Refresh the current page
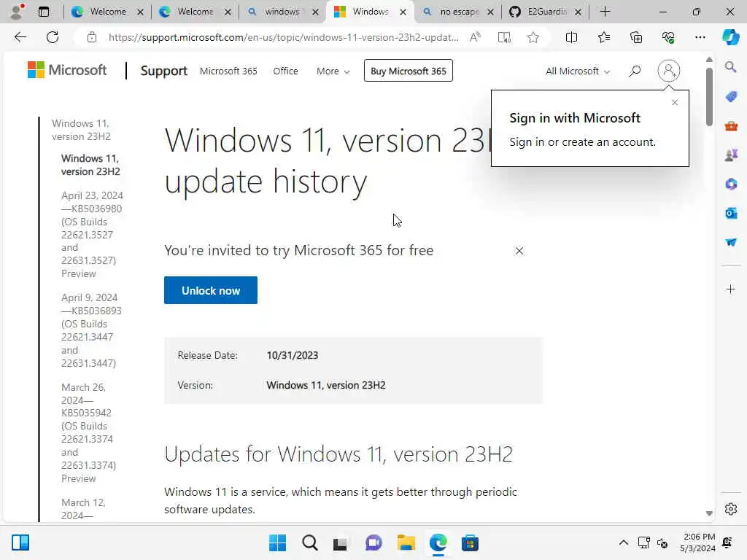This screenshot has width=747, height=560. [53, 37]
